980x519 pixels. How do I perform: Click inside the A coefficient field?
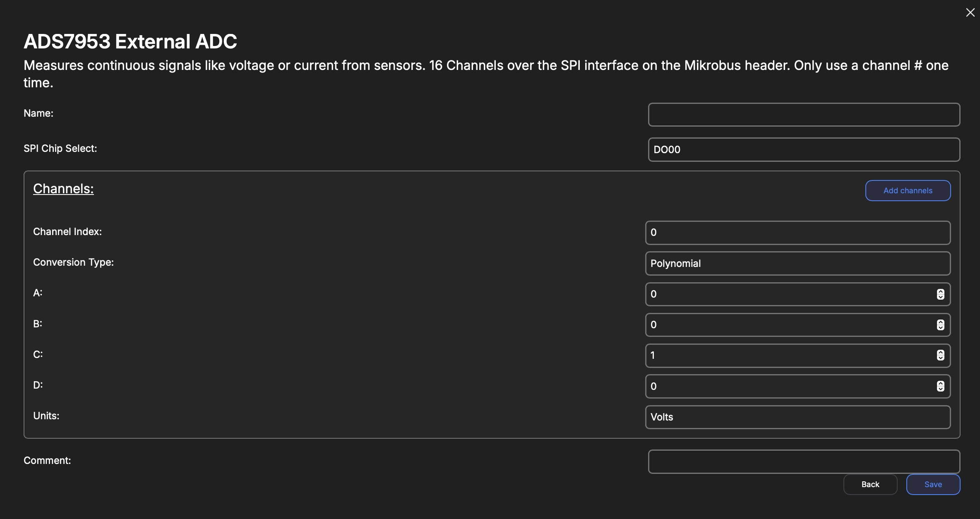pos(786,294)
